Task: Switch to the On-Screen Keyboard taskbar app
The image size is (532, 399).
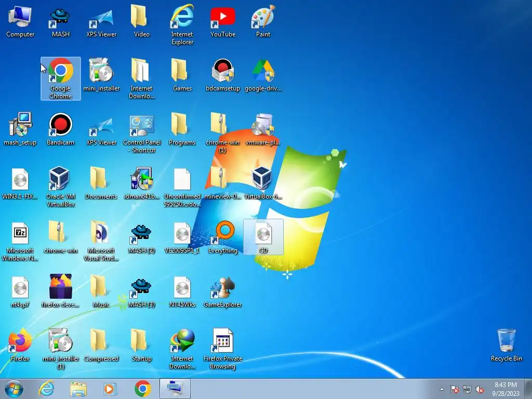Action: coord(175,389)
